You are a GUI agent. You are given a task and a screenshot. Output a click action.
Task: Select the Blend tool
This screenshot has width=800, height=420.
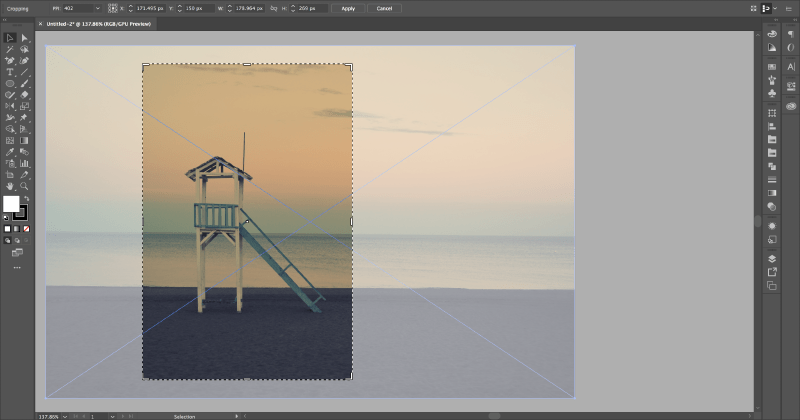point(24,152)
